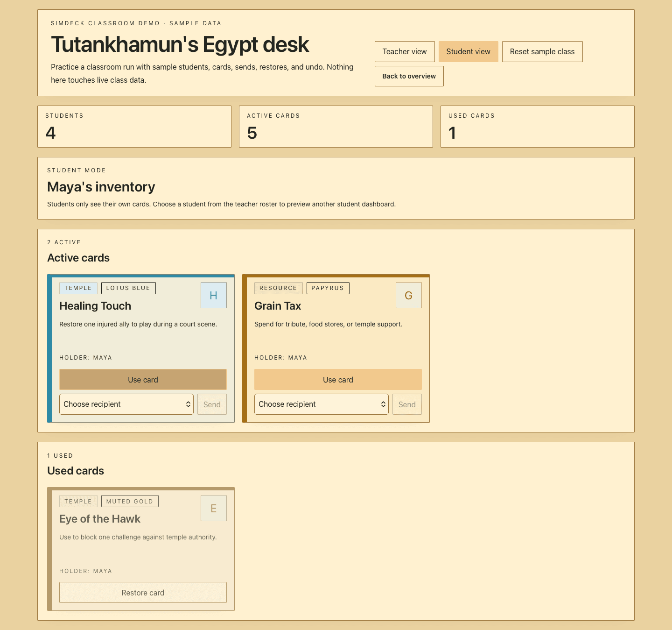Click the Maya's inventory heading
The height and width of the screenshot is (630, 672).
[x=101, y=187]
